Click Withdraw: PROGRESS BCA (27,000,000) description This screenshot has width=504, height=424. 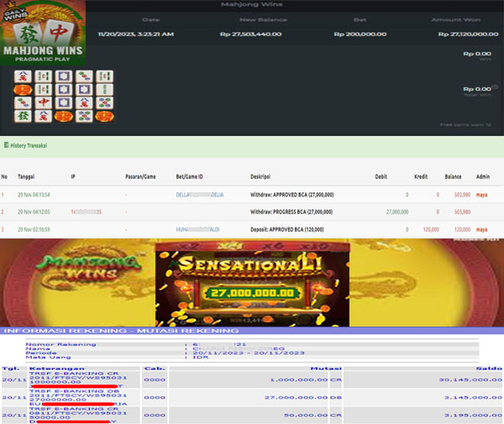pos(291,212)
